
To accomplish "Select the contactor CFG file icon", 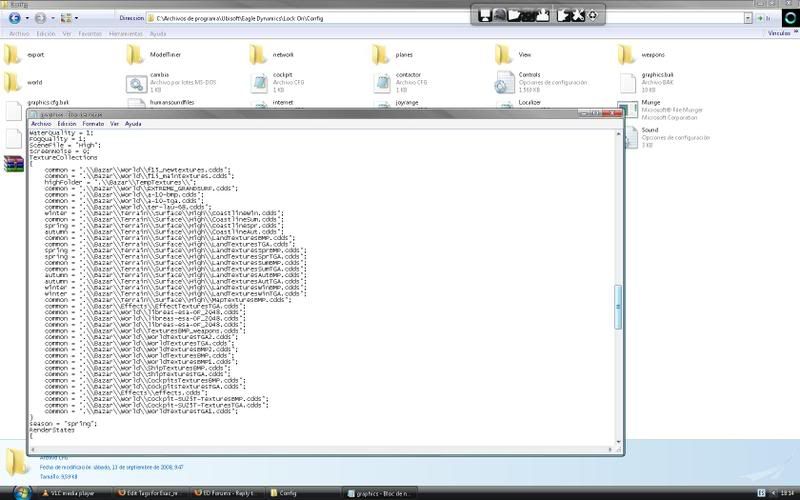I will point(382,83).
